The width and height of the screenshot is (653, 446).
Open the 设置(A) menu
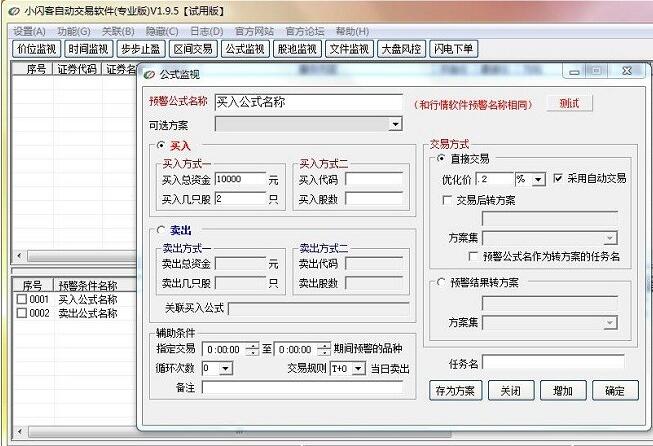tap(29, 31)
